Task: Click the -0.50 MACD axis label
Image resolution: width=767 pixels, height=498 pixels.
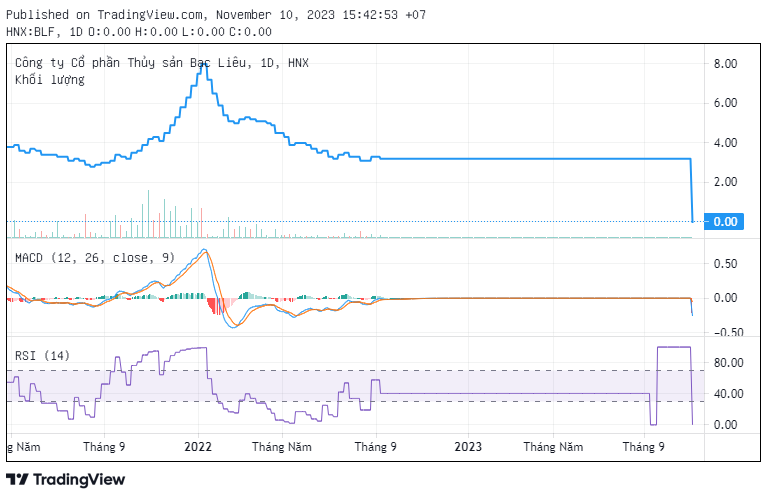Action: click(x=723, y=333)
